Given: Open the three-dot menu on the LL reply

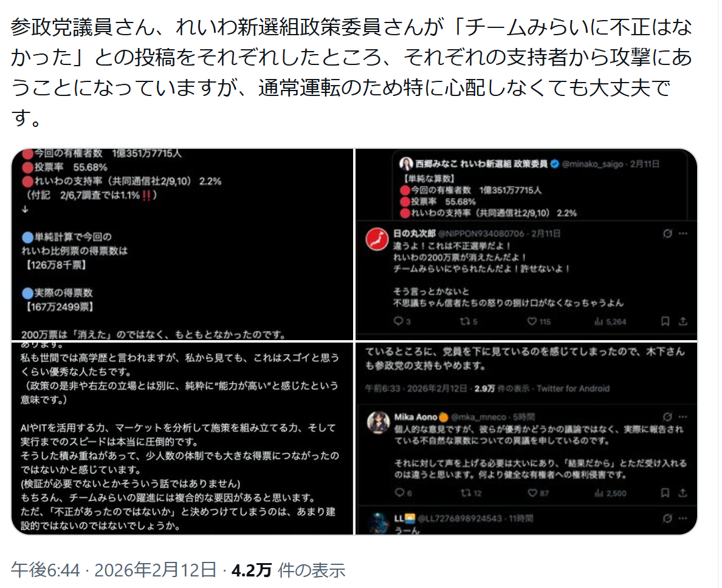Looking at the screenshot, I should coord(683,519).
